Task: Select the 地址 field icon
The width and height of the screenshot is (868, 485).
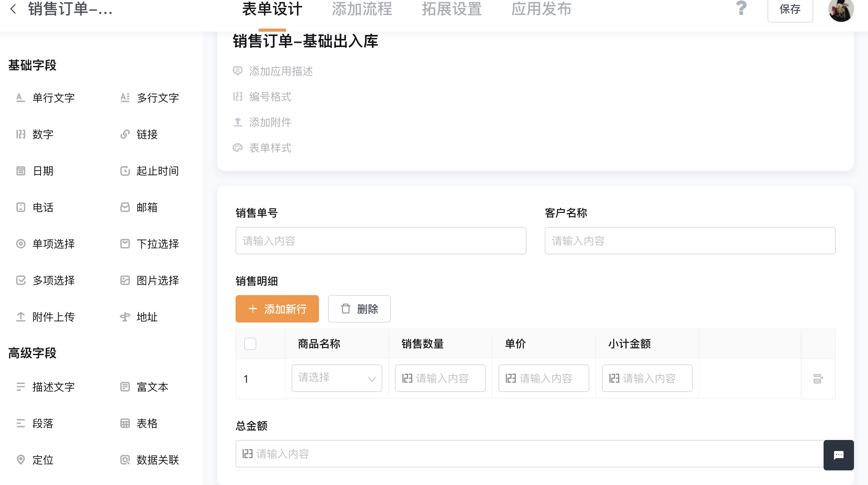Action: point(125,317)
